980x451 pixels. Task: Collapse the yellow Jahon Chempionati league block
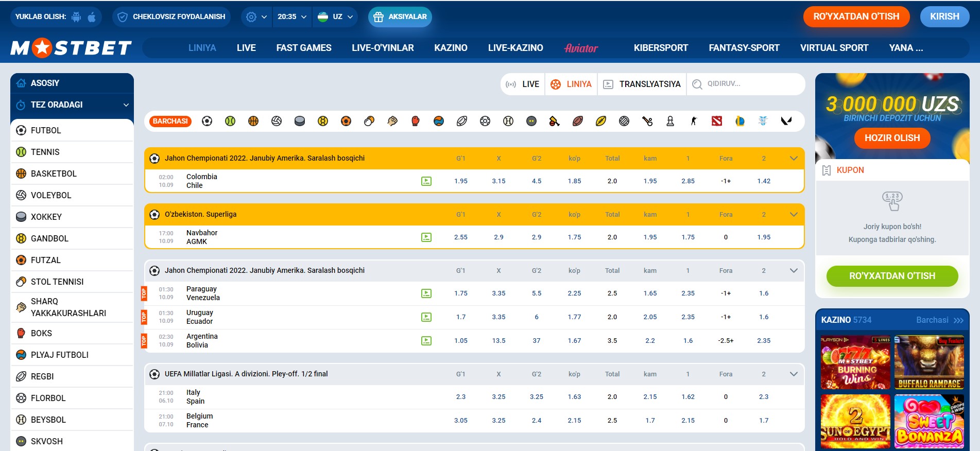tap(794, 159)
